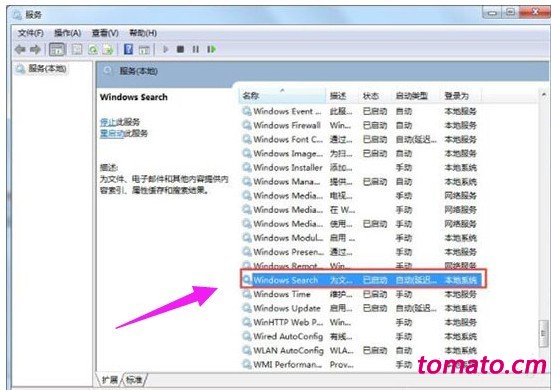Toggle the show/hide console tree icon
The width and height of the screenshot is (551, 390).
pos(57,50)
